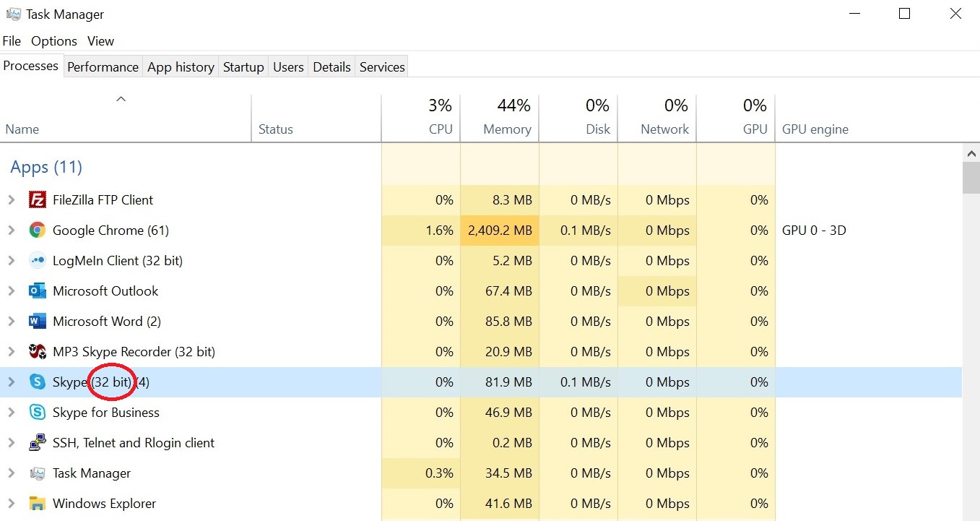Switch to the Performance tab
Image resolution: width=980 pixels, height=521 pixels.
tap(103, 66)
